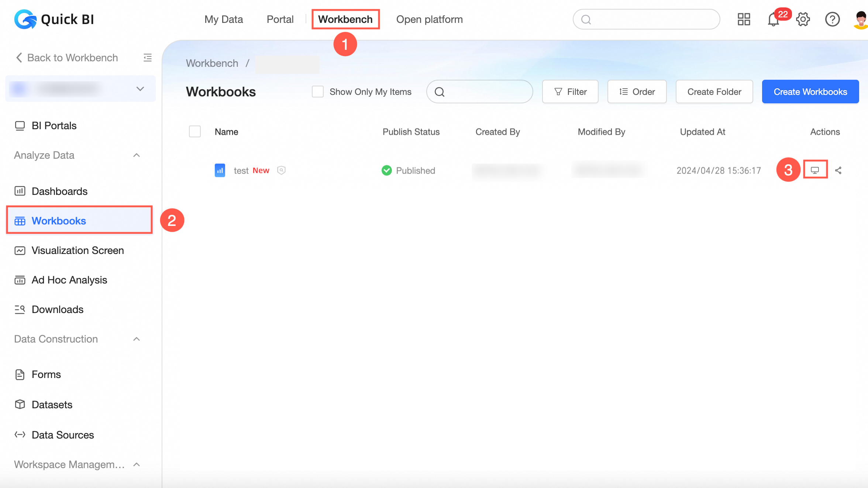Click the Create Folder button

tap(714, 92)
